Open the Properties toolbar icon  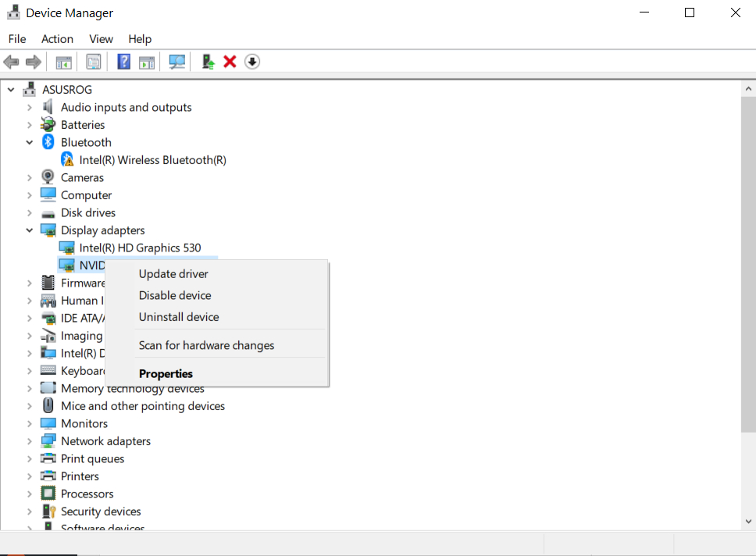pos(94,62)
